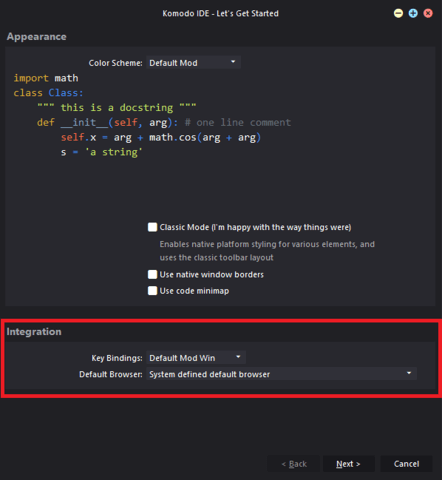Click the Use native window borders label
This screenshot has width=442, height=480.
[212, 275]
